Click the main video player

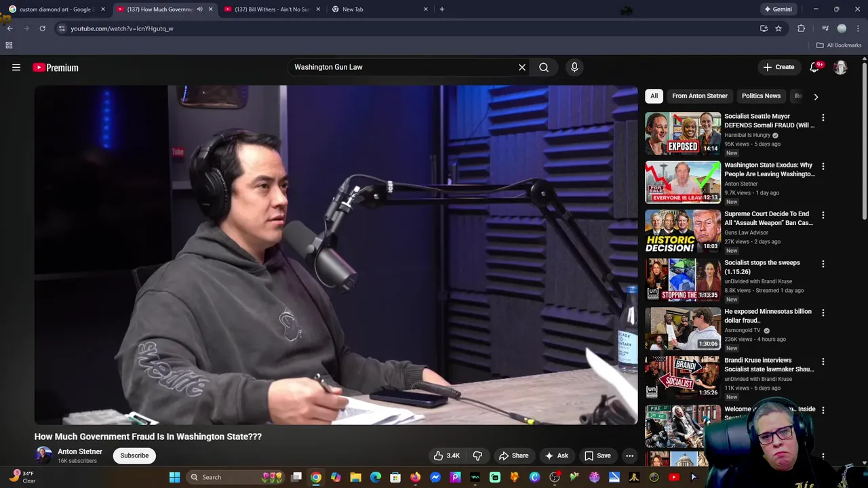point(336,255)
